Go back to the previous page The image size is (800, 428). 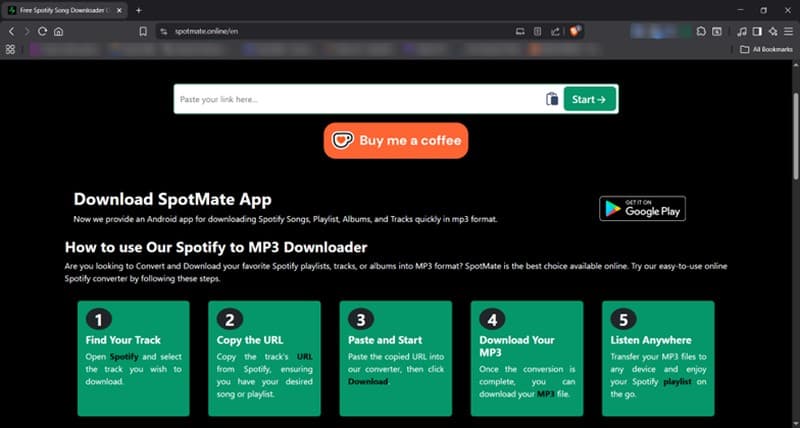point(12,32)
